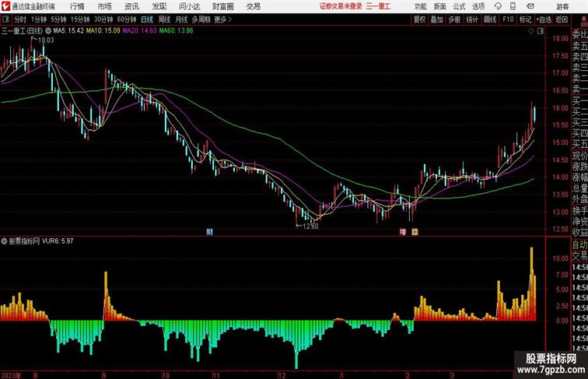Viewport: 588px width, 379px height.
Task: Open the 公式 formula menu
Action: click(459, 6)
